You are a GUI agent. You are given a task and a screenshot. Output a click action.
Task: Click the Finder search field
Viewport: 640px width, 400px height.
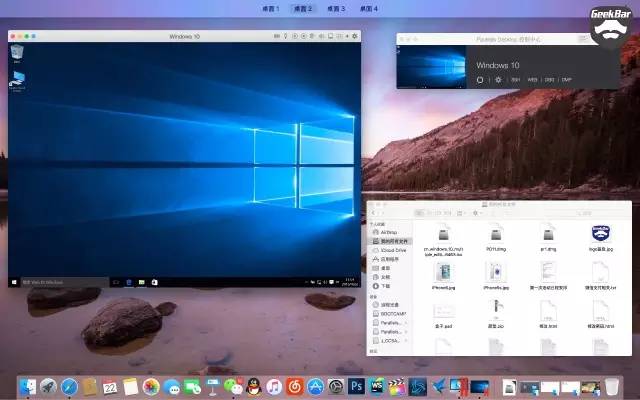(x=586, y=213)
